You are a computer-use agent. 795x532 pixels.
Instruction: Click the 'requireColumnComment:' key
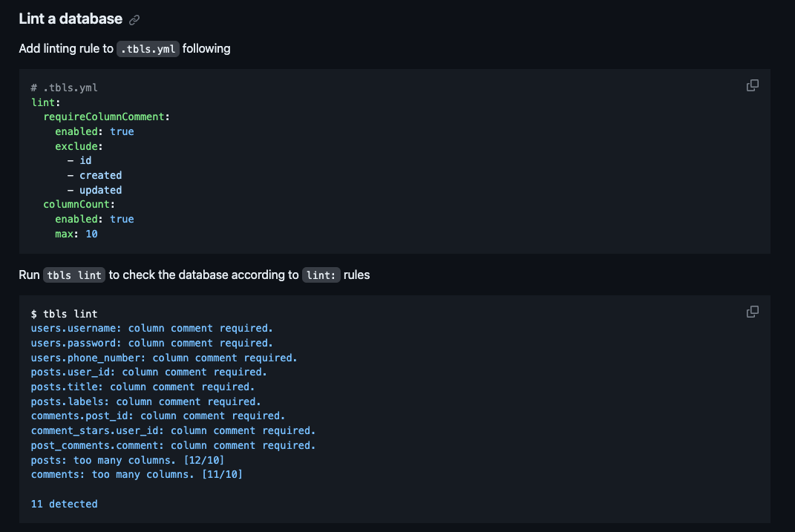click(106, 117)
